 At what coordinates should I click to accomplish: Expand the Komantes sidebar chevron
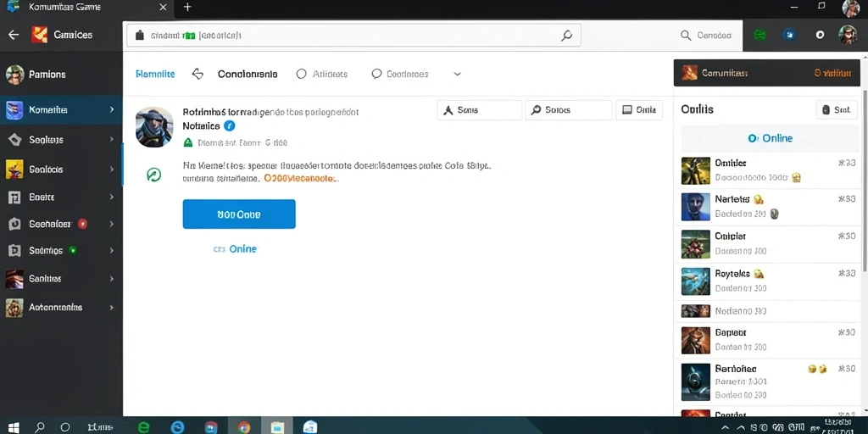[112, 109]
